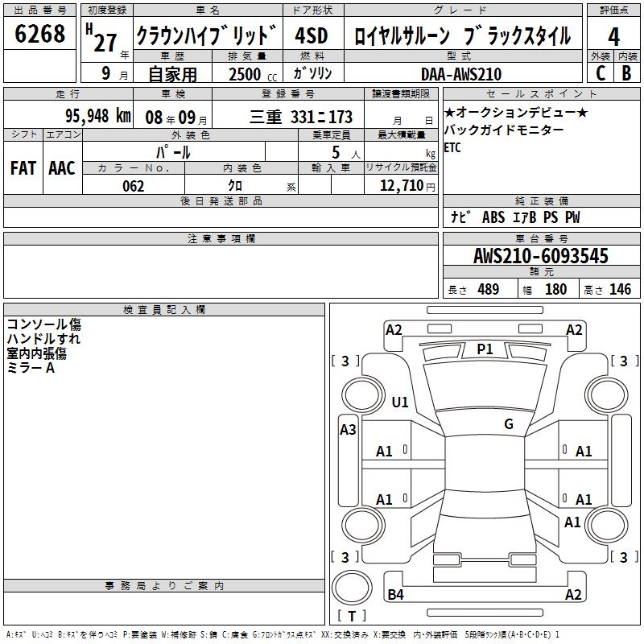The width and height of the screenshot is (644, 644).
Task: Select chassis number AWS210-6093545
Action: click(x=541, y=256)
